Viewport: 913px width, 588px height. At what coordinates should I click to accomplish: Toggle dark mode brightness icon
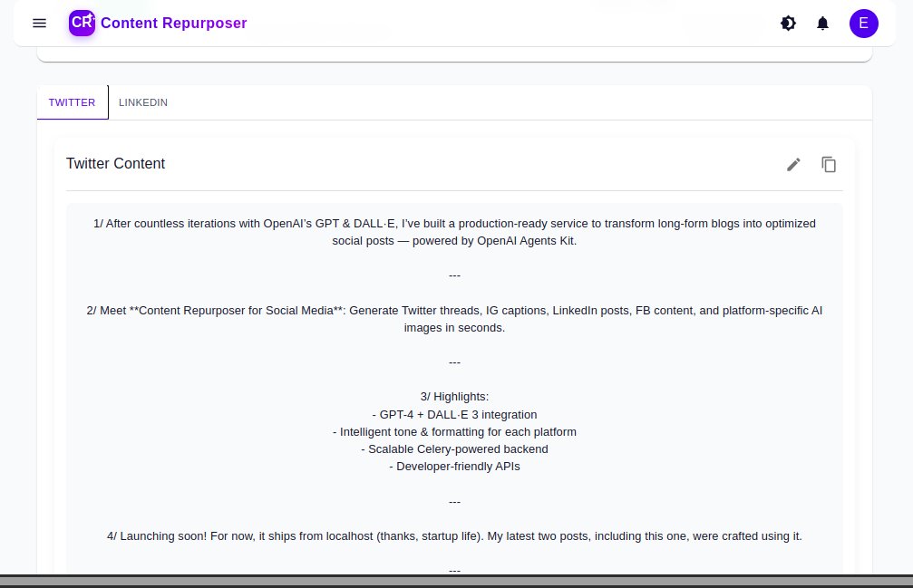(x=788, y=24)
